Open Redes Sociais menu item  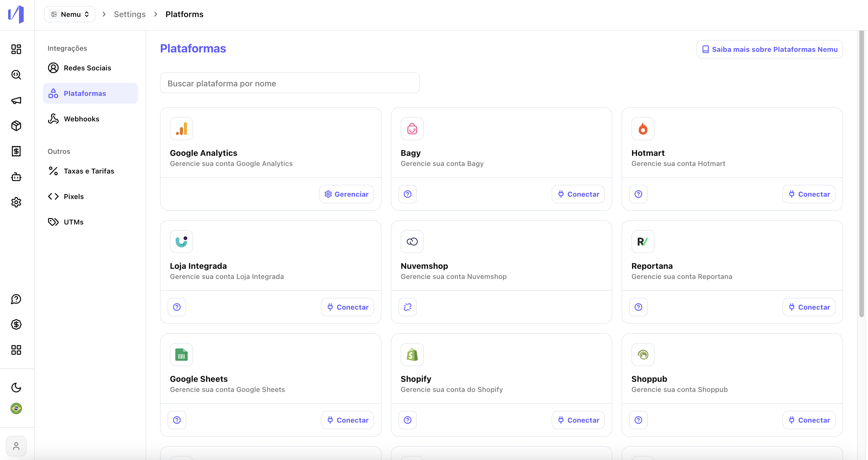point(90,68)
